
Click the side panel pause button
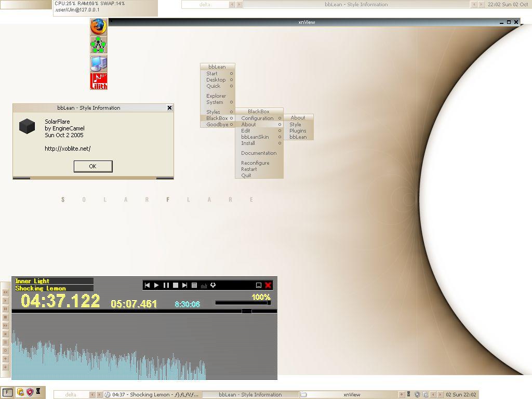click(x=5, y=309)
